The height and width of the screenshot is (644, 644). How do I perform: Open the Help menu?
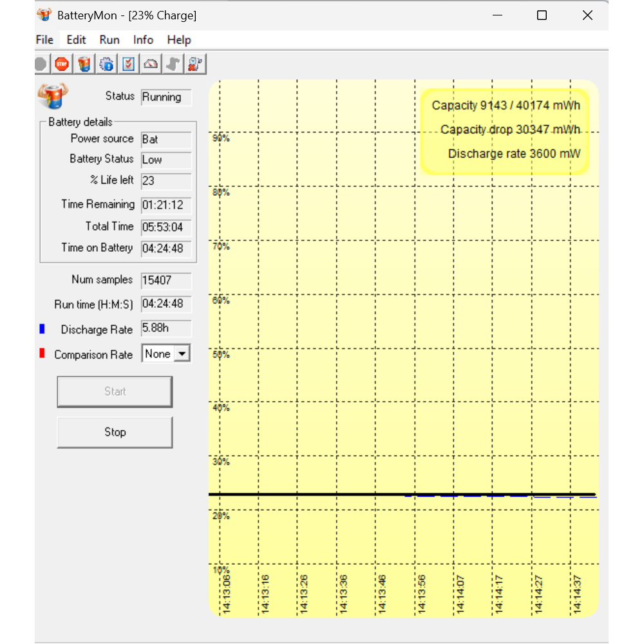(x=179, y=40)
